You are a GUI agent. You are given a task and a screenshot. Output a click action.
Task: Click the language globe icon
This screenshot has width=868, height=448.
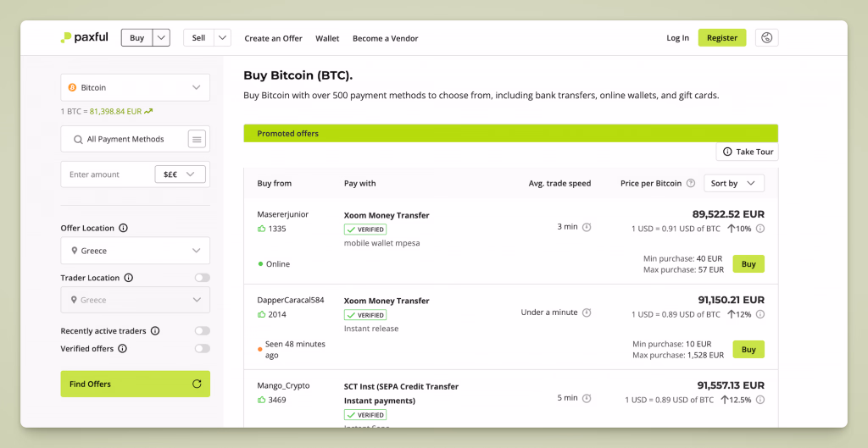pos(766,38)
